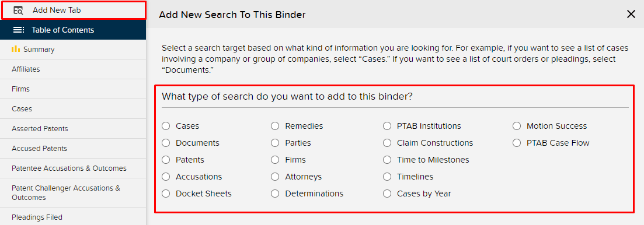This screenshot has height=225, width=644.
Task: Click the Table of Contents list icon
Action: coord(19,30)
